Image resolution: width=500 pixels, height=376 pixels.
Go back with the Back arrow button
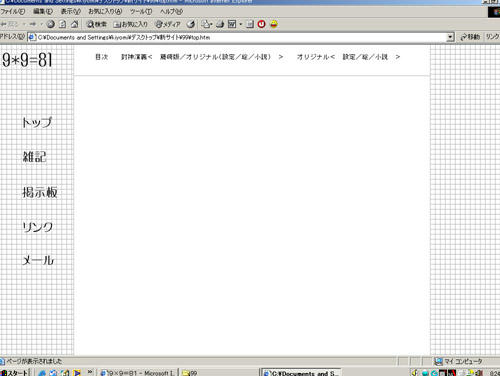(10, 24)
